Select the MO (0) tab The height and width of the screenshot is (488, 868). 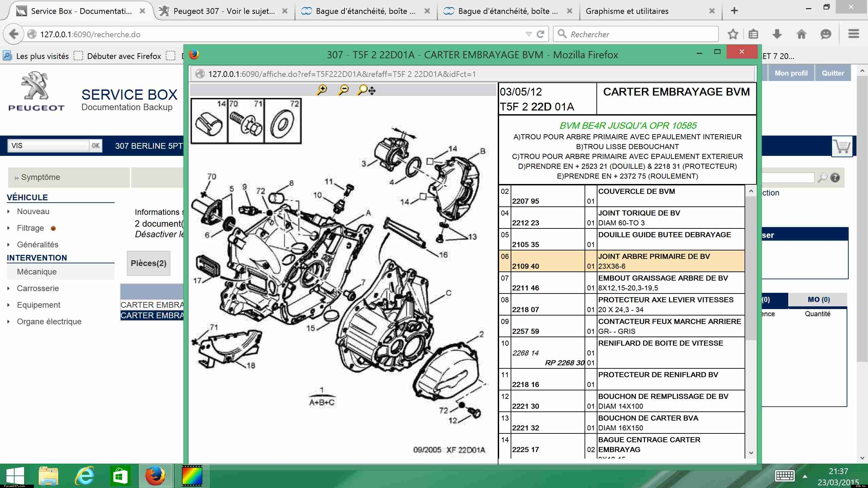818,300
